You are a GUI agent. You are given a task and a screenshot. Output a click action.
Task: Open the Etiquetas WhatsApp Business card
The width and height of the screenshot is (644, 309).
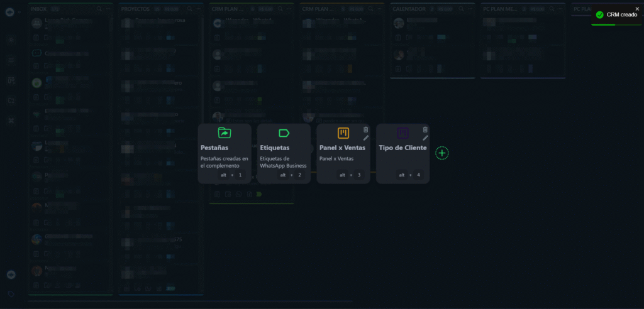point(283,154)
